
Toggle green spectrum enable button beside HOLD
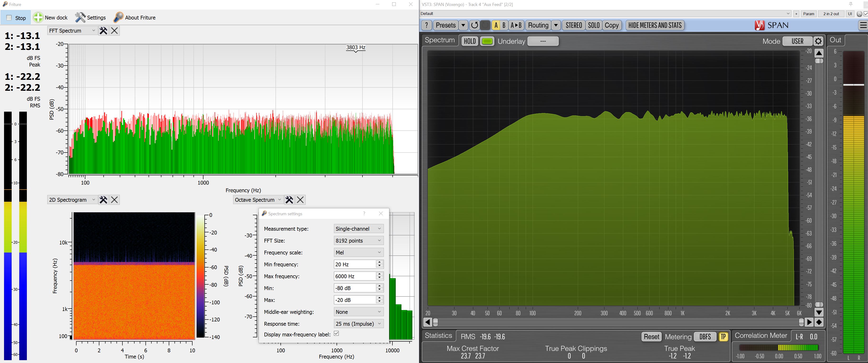pos(487,41)
